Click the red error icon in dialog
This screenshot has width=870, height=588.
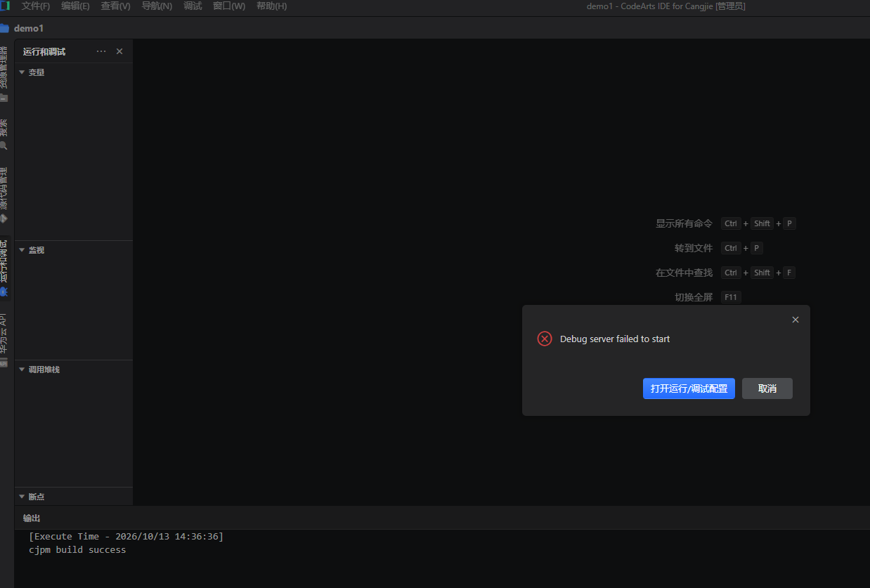pos(545,339)
